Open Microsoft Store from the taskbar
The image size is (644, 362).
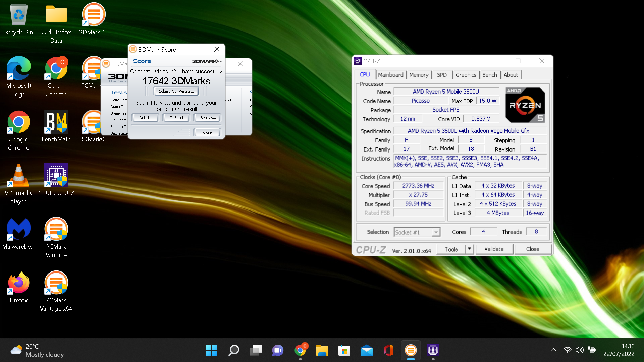[x=344, y=350]
